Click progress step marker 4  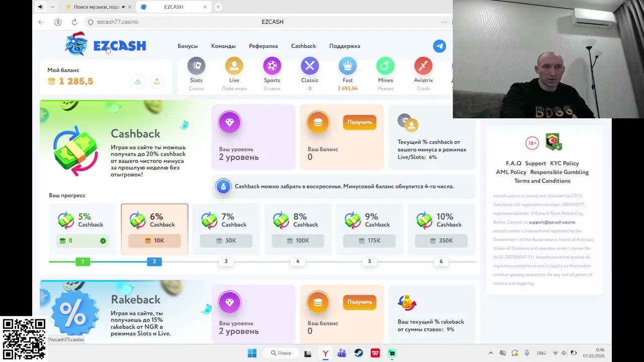[x=298, y=261]
